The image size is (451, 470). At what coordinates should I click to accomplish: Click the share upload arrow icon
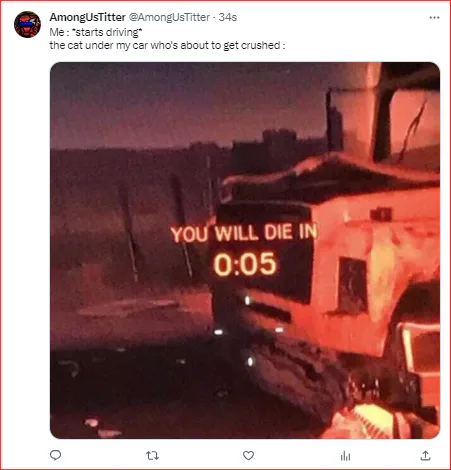tap(425, 455)
